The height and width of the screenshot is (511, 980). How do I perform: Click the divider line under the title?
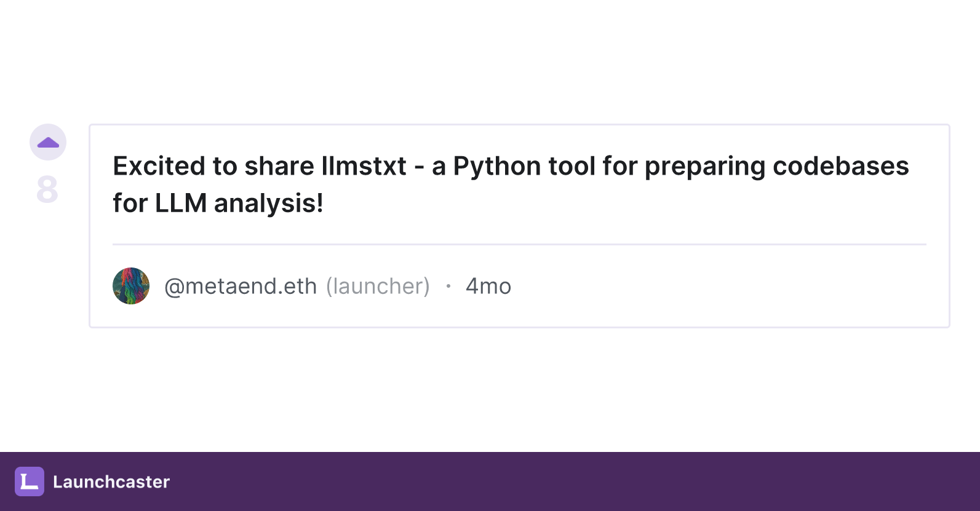tap(519, 245)
